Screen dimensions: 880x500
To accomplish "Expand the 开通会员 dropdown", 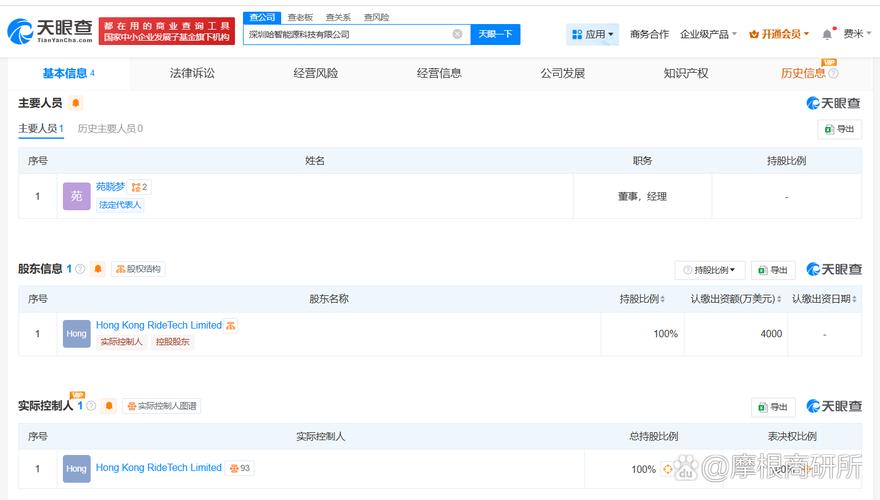I will click(x=780, y=34).
